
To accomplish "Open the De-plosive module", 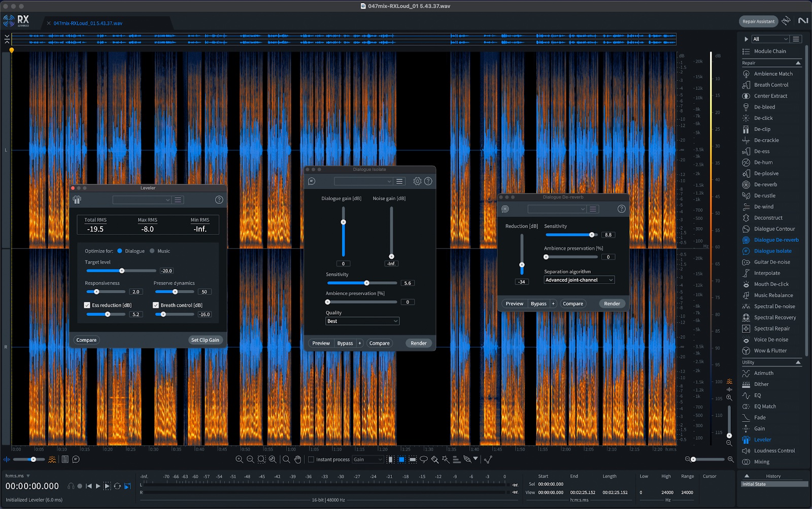I will click(766, 174).
